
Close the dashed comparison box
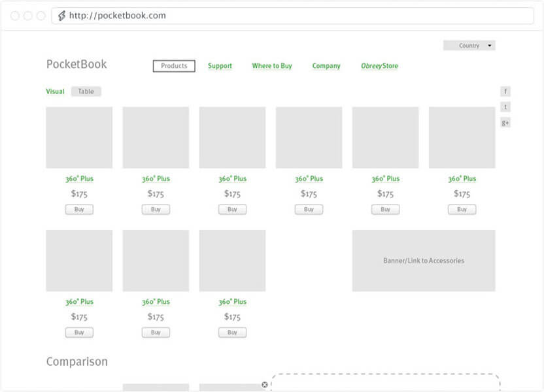pyautogui.click(x=264, y=385)
